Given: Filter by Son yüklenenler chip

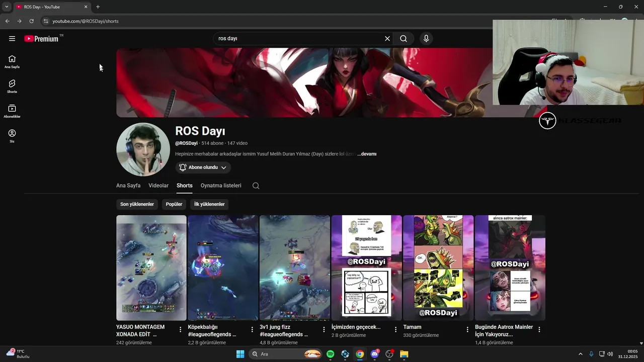Looking at the screenshot, I should pos(137,204).
